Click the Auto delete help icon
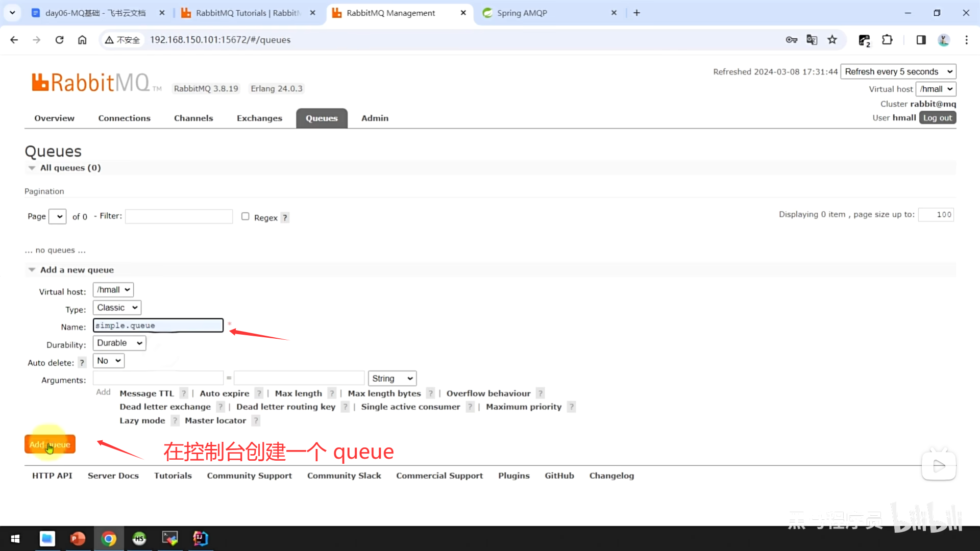Screen dimensions: 980x551 82,363
